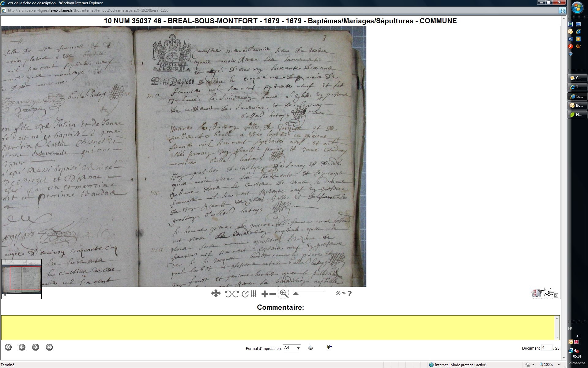
Task: Jump to last document page
Action: [49, 347]
